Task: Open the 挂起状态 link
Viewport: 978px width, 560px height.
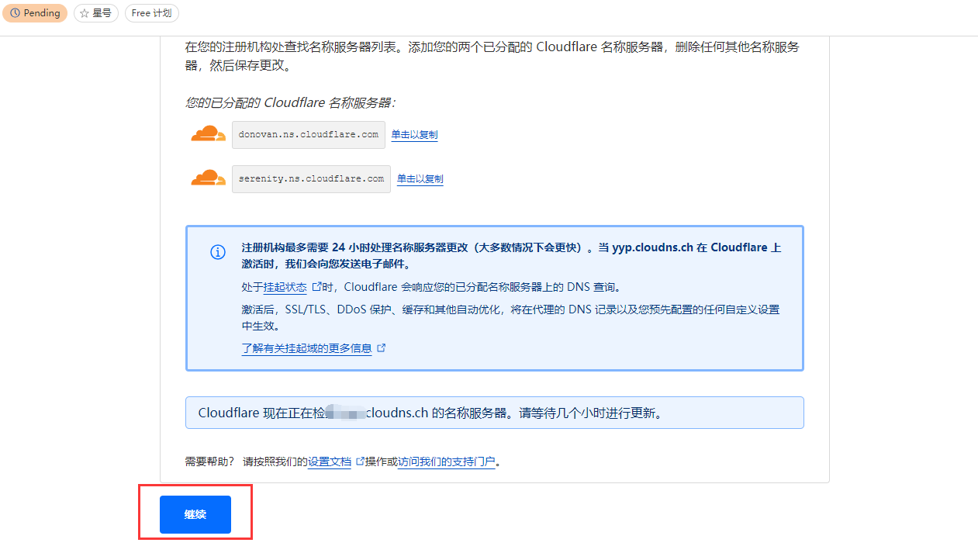Action: click(285, 287)
